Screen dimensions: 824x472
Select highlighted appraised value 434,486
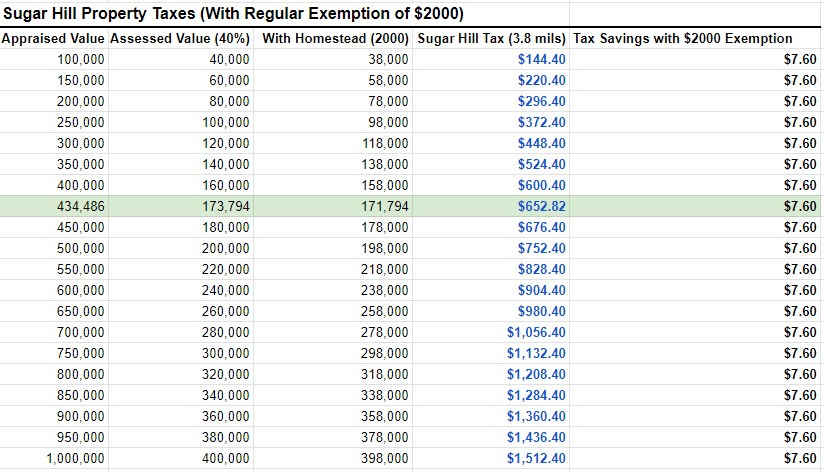[81, 207]
